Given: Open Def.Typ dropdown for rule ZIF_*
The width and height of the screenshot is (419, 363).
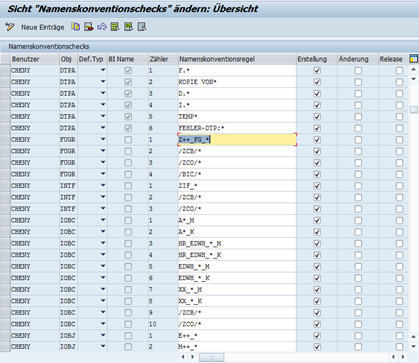Looking at the screenshot, I should 103,185.
